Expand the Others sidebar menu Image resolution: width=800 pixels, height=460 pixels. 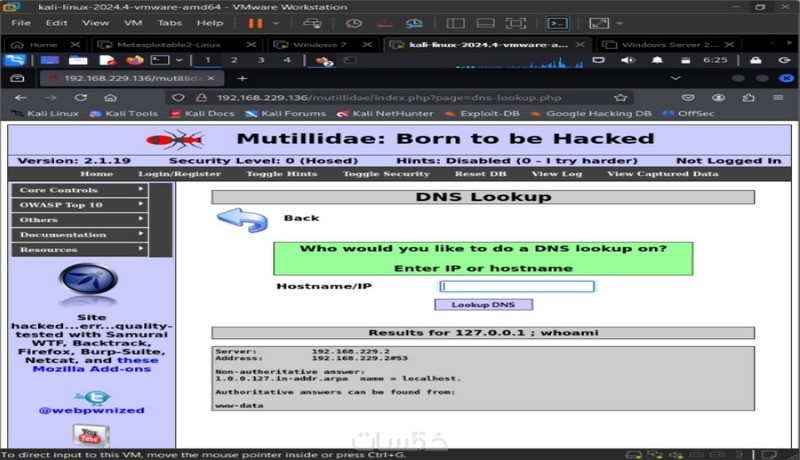(80, 220)
